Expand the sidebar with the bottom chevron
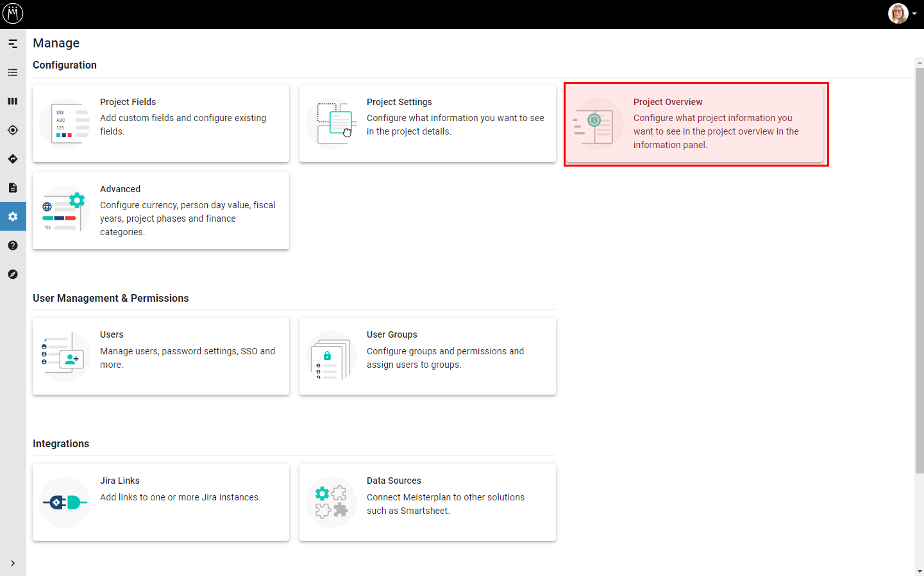The width and height of the screenshot is (924, 576). click(x=13, y=563)
